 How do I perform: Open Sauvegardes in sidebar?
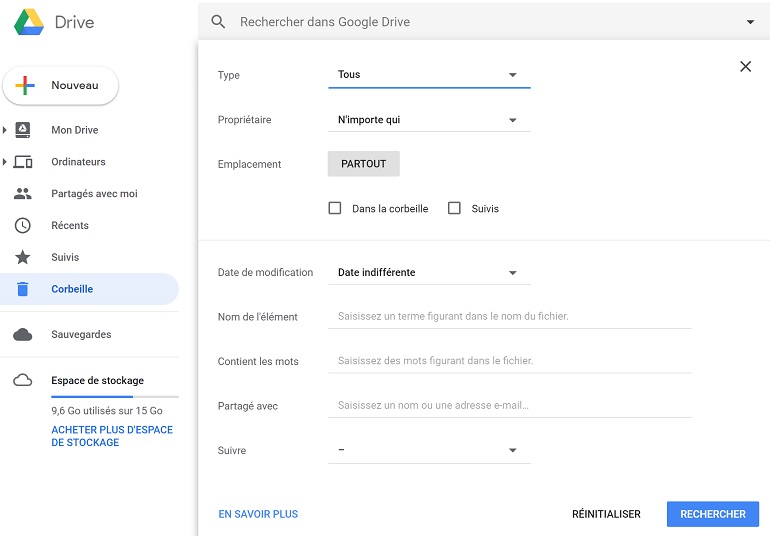(x=81, y=335)
